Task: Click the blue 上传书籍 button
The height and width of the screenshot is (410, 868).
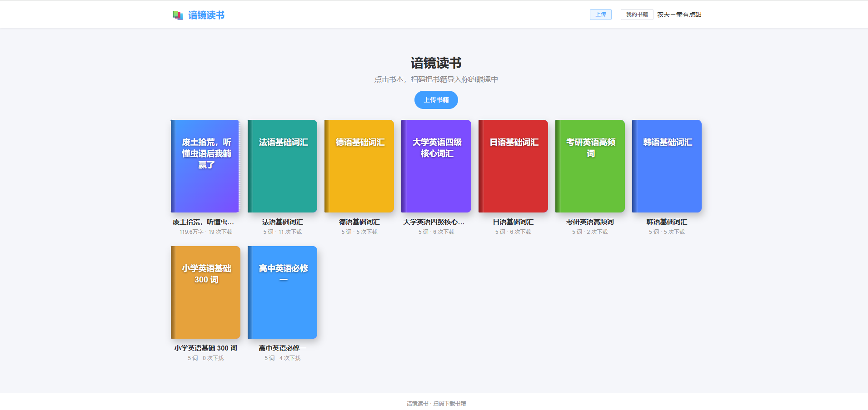Action: click(x=436, y=100)
